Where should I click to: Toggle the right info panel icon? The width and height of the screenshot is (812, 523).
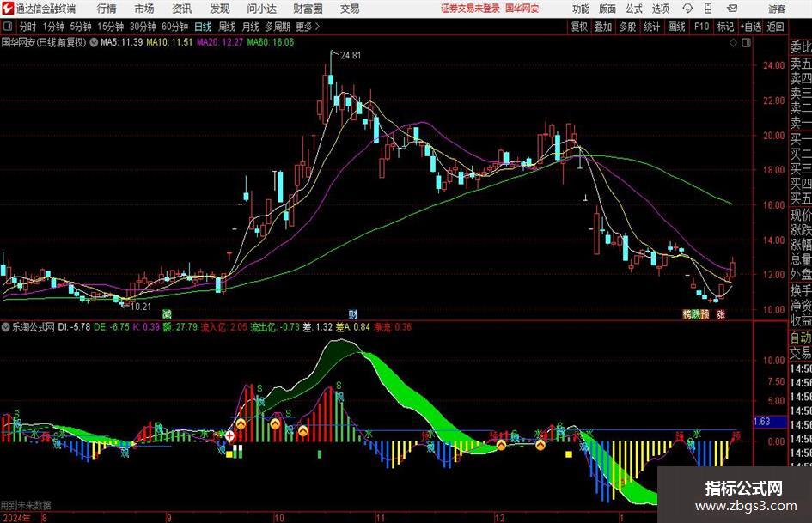(746, 43)
